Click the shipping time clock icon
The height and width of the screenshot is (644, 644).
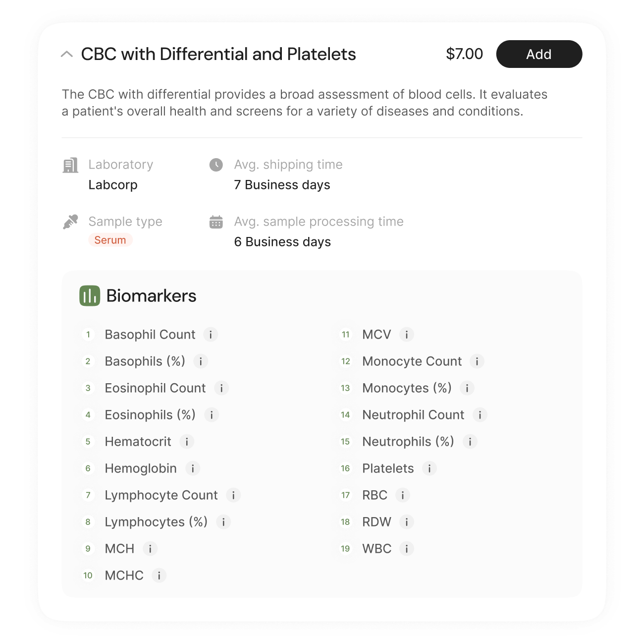click(x=216, y=165)
